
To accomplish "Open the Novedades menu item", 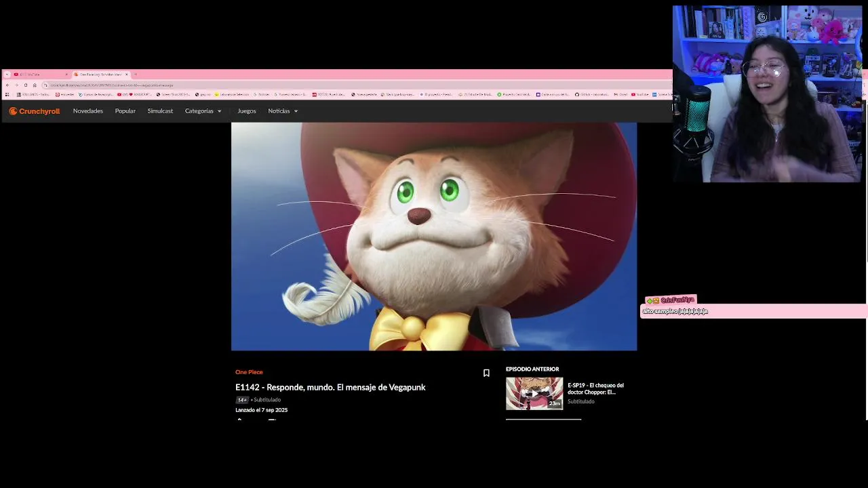I will (x=88, y=111).
